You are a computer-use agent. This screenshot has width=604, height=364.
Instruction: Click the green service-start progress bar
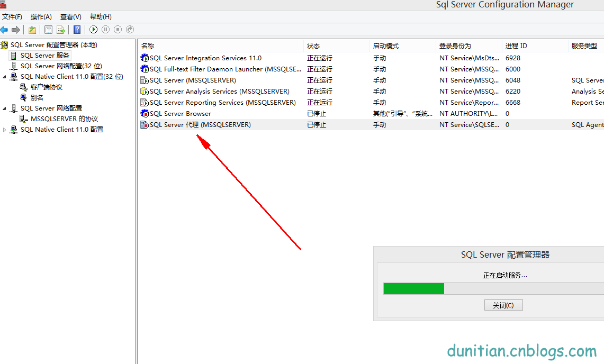click(493, 288)
